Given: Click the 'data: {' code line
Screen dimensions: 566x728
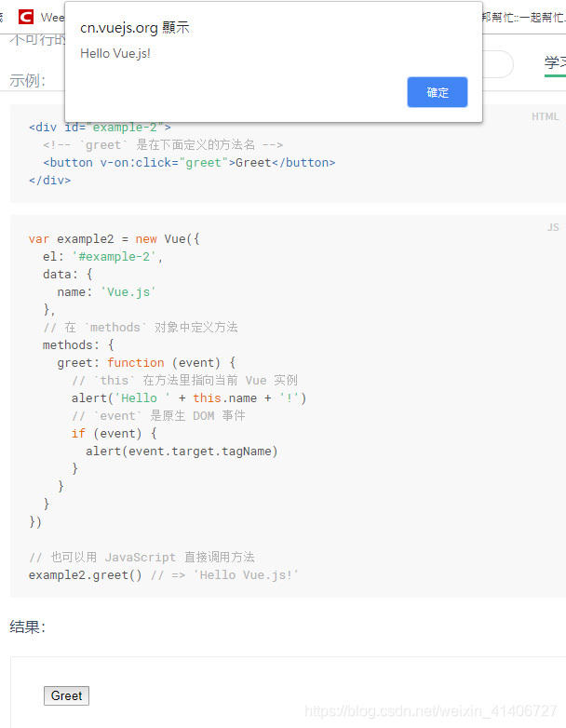Looking at the screenshot, I should pos(68,275).
